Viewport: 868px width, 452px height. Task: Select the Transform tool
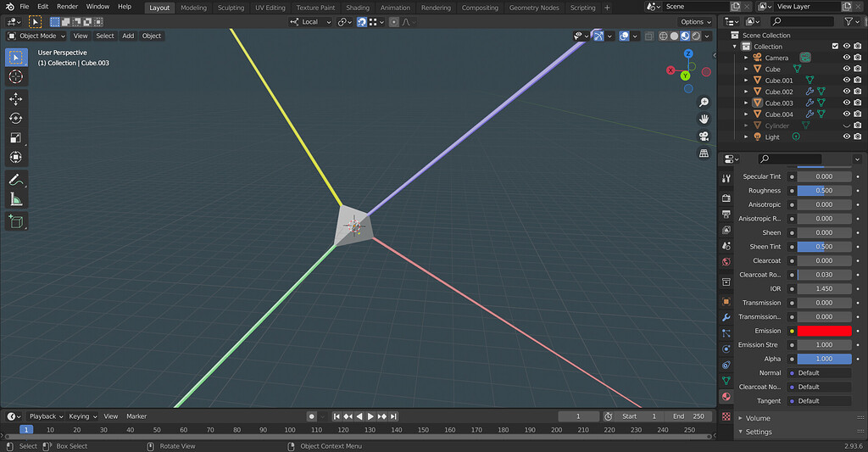click(x=16, y=158)
